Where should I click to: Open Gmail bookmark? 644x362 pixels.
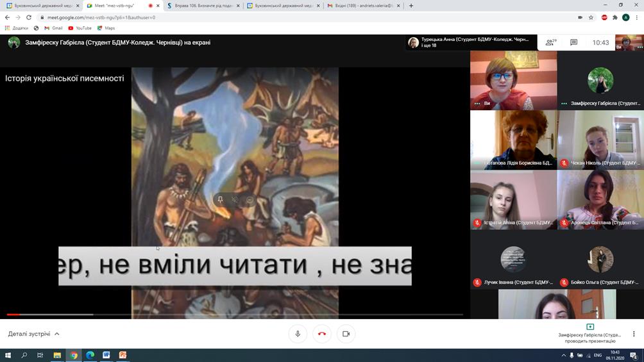53,28
